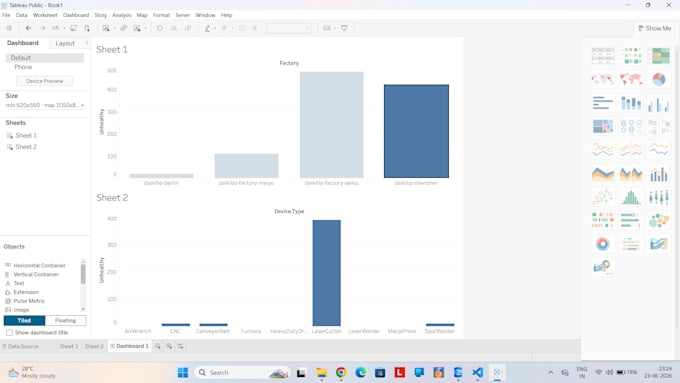Viewport: 680px width, 383px height.
Task: Select the Horizontal Container object
Action: [39, 265]
